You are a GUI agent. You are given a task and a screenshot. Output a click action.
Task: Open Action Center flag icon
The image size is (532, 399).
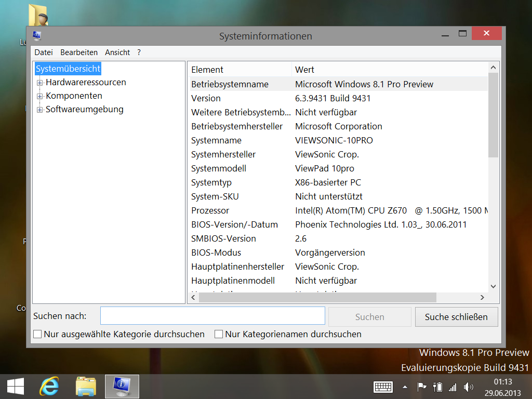(x=422, y=387)
